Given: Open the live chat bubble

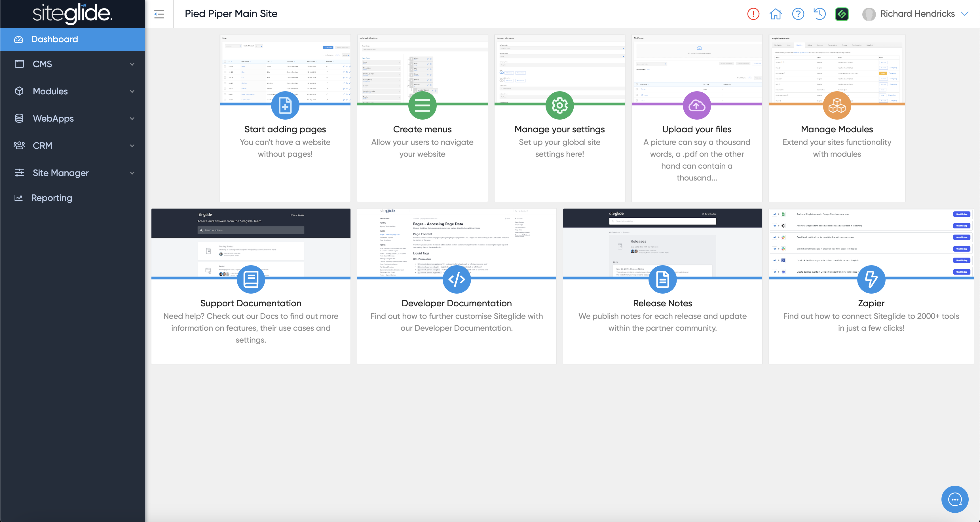Looking at the screenshot, I should [954, 499].
